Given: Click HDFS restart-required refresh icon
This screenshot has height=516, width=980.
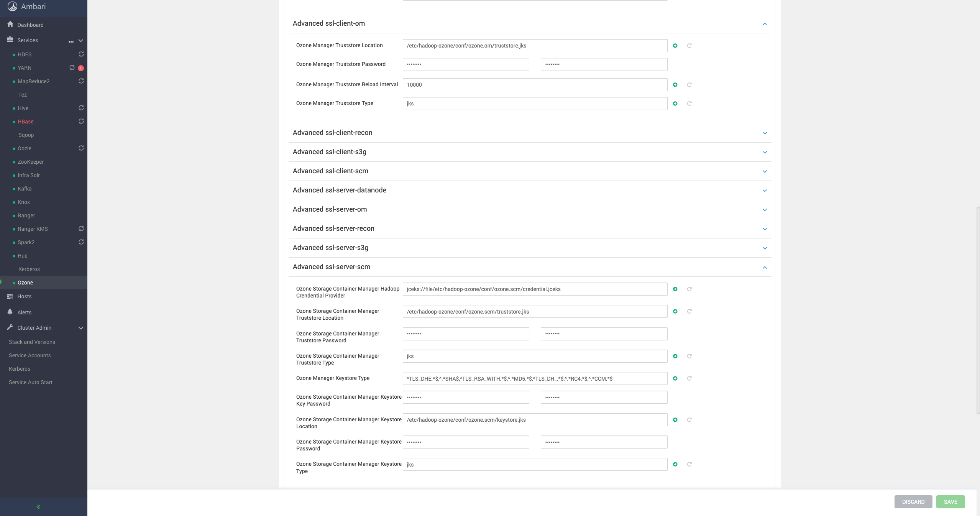Looking at the screenshot, I should coord(81,54).
